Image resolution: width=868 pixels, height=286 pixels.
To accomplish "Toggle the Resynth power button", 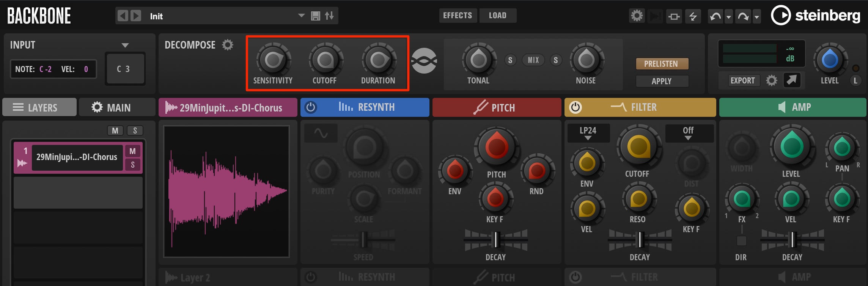I will pyautogui.click(x=311, y=107).
